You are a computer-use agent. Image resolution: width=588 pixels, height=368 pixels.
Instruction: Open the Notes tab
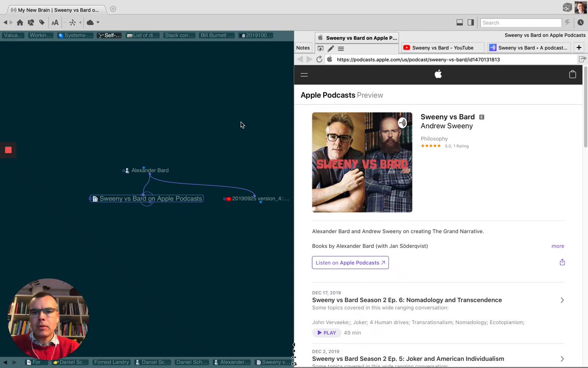[303, 48]
